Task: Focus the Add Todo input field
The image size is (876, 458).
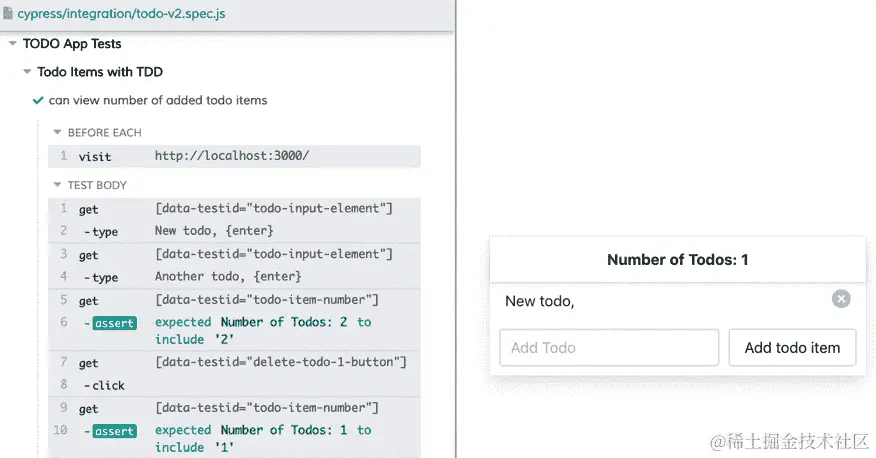Action: [x=609, y=347]
